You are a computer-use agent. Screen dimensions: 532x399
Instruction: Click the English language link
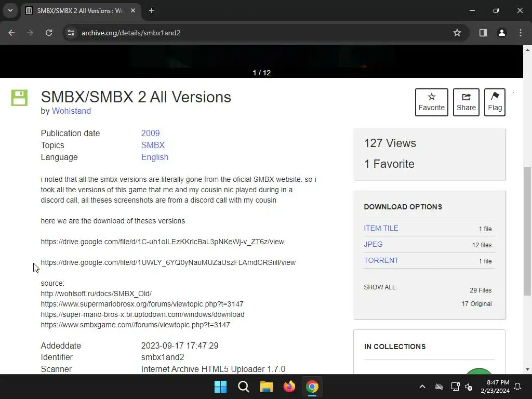point(155,157)
